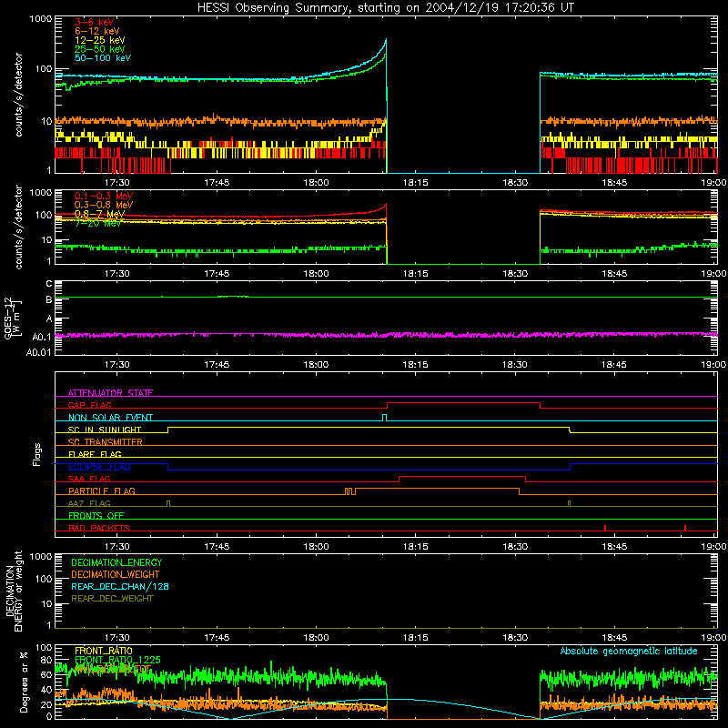Click the first BAD_PACKETS spike after 18:40

pyautogui.click(x=605, y=528)
